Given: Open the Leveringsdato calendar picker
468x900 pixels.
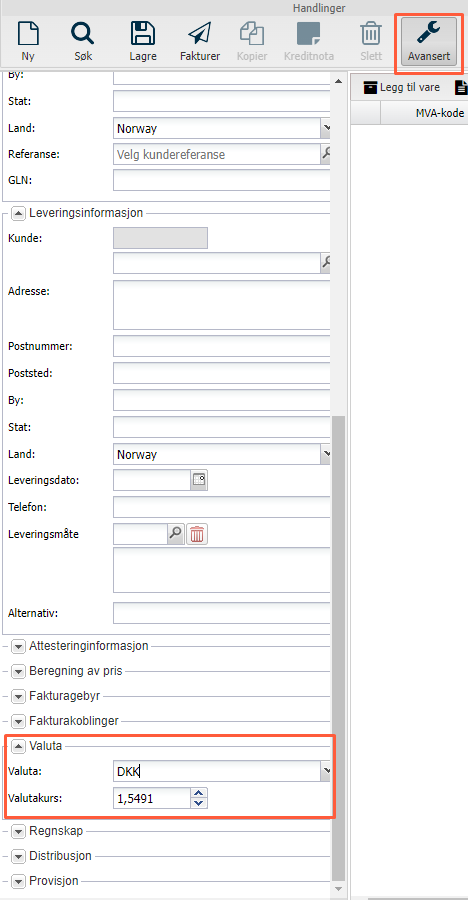Looking at the screenshot, I should click(x=199, y=480).
